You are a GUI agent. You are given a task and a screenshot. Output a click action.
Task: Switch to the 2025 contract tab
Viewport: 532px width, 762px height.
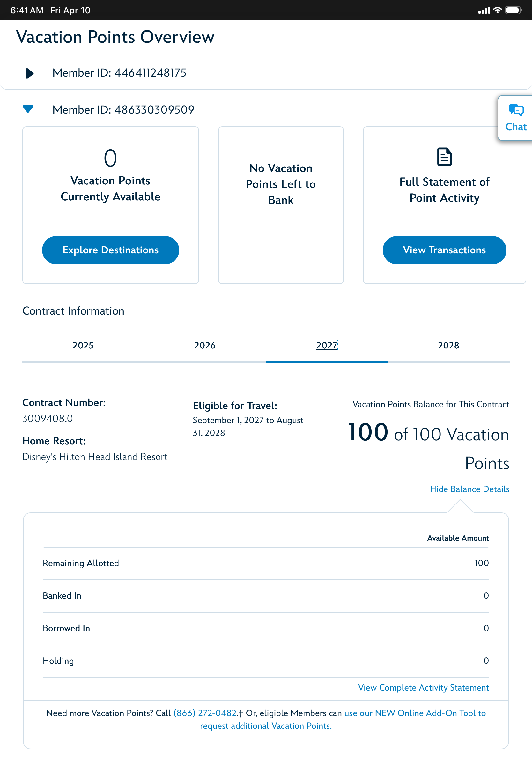[83, 346]
